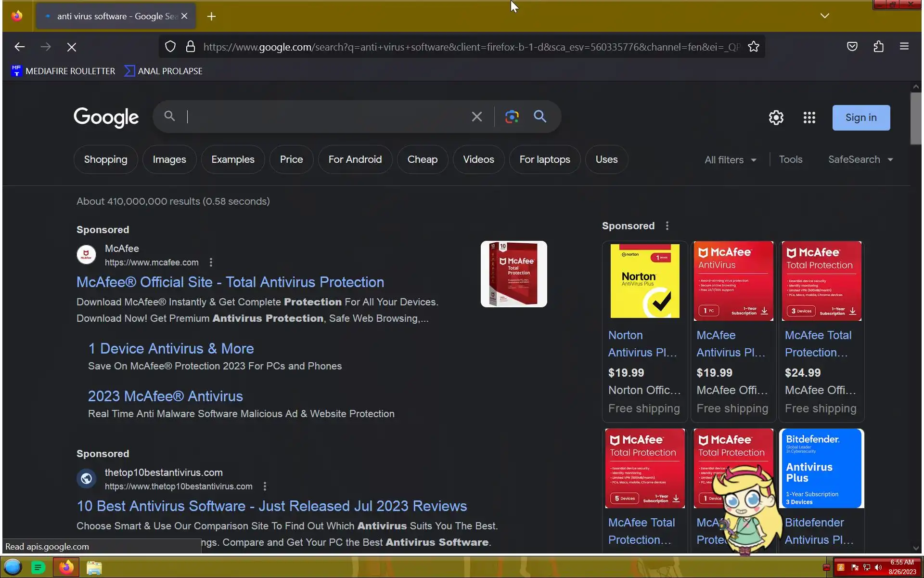Open the SafeSearch dropdown
This screenshot has height=578, width=924.
click(x=860, y=159)
